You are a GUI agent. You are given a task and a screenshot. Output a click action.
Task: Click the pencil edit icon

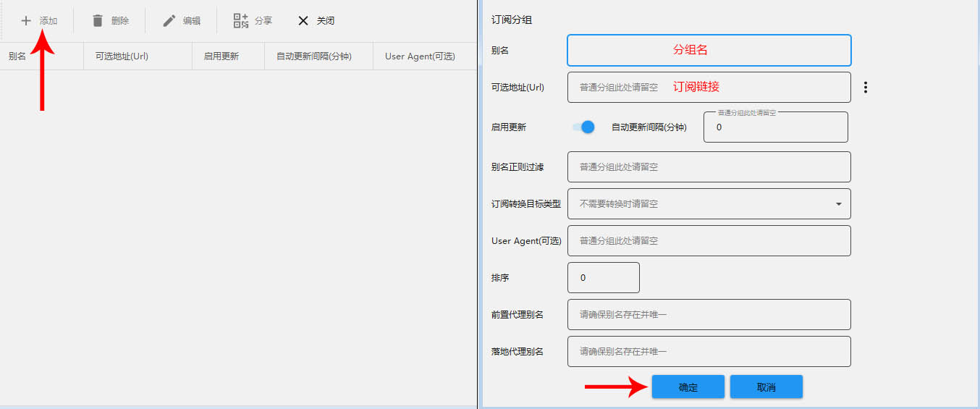(x=169, y=21)
